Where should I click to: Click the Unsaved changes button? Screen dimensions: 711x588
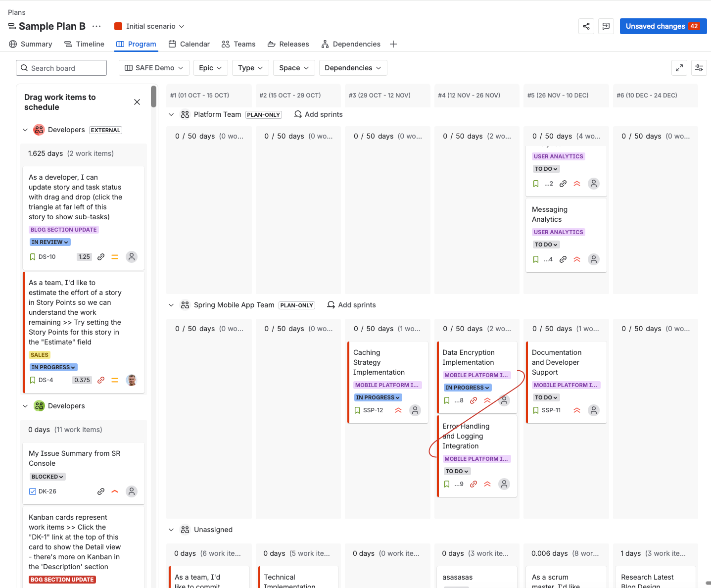[663, 26]
